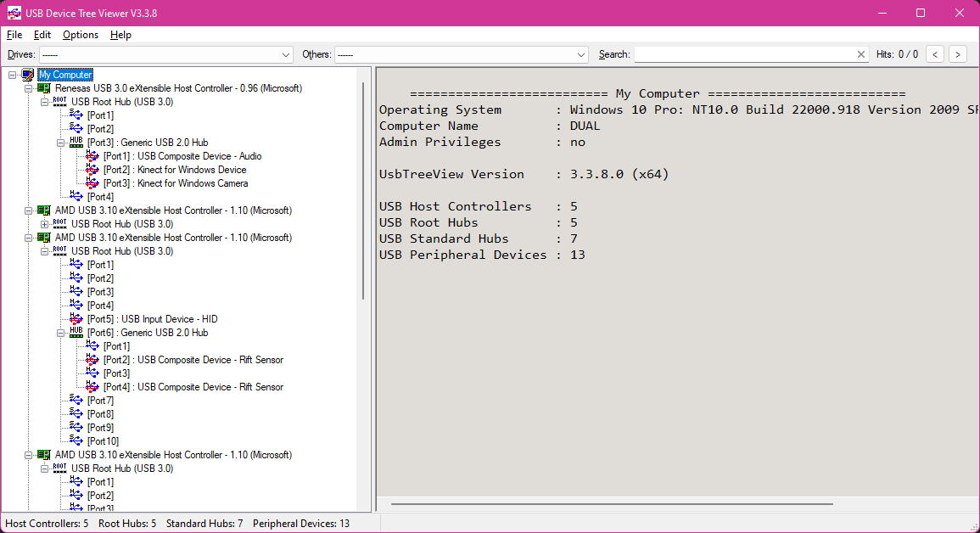Click the 'Admin Privileges : no' line
Image resolution: width=980 pixels, height=533 pixels.
coord(482,142)
